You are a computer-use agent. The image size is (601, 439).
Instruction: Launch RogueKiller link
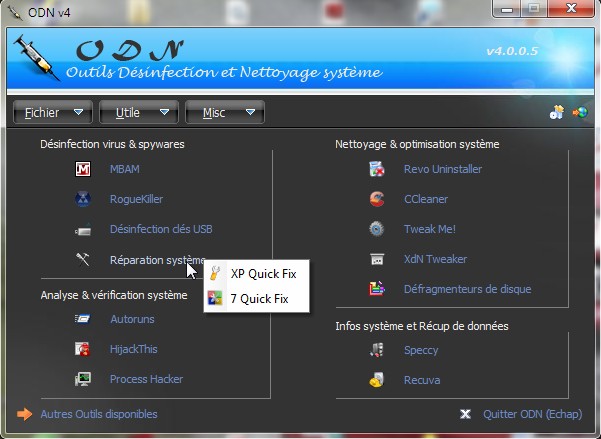(x=136, y=199)
